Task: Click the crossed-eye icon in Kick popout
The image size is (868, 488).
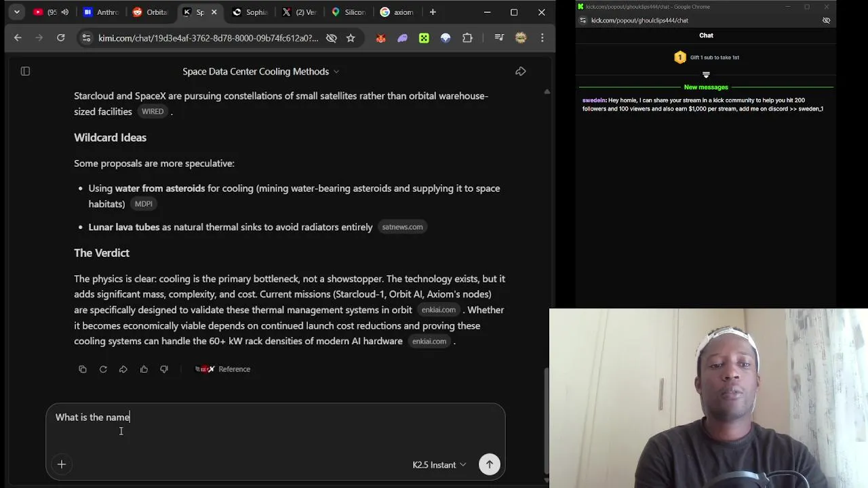Action: click(x=826, y=20)
